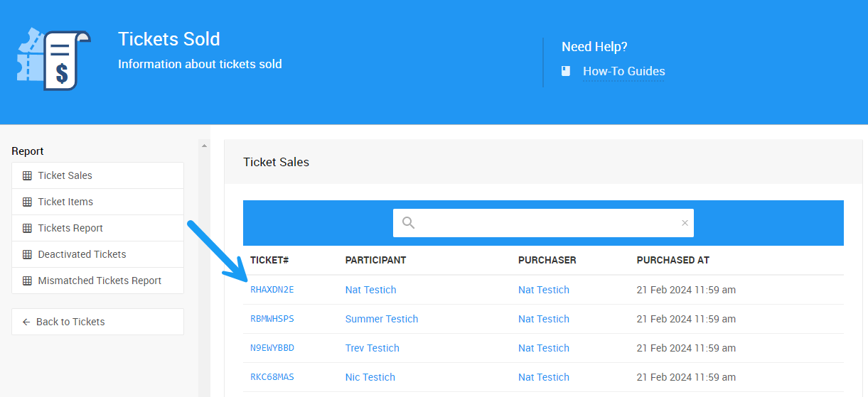Click the search magnifier icon
Viewport: 868px width, 397px height.
408,223
